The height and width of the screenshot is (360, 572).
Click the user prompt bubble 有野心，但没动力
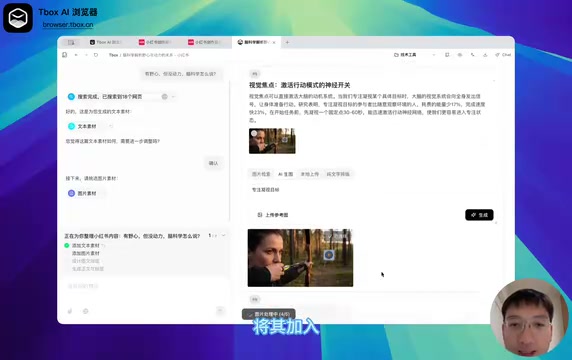[181, 74]
